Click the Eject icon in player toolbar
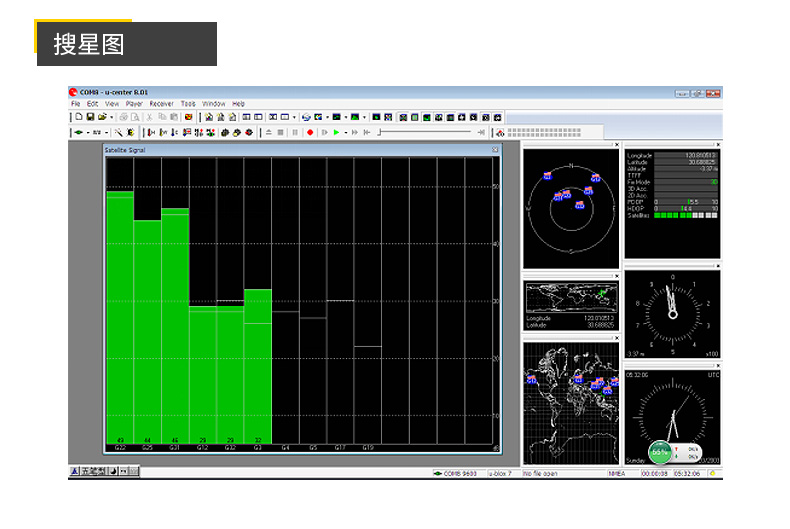Viewport: 790px width, 529px height. pos(268,132)
